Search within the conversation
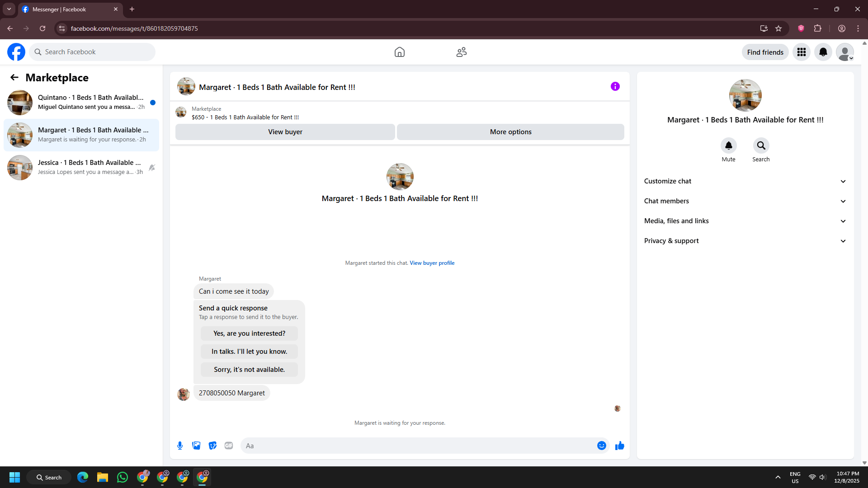Image resolution: width=868 pixels, height=488 pixels. tap(761, 145)
